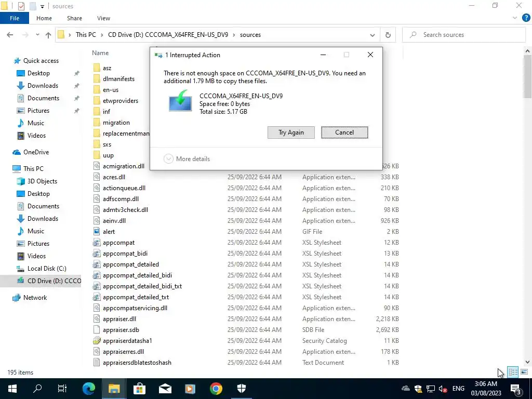Select the uup folder
The width and height of the screenshot is (532, 399).
108,155
